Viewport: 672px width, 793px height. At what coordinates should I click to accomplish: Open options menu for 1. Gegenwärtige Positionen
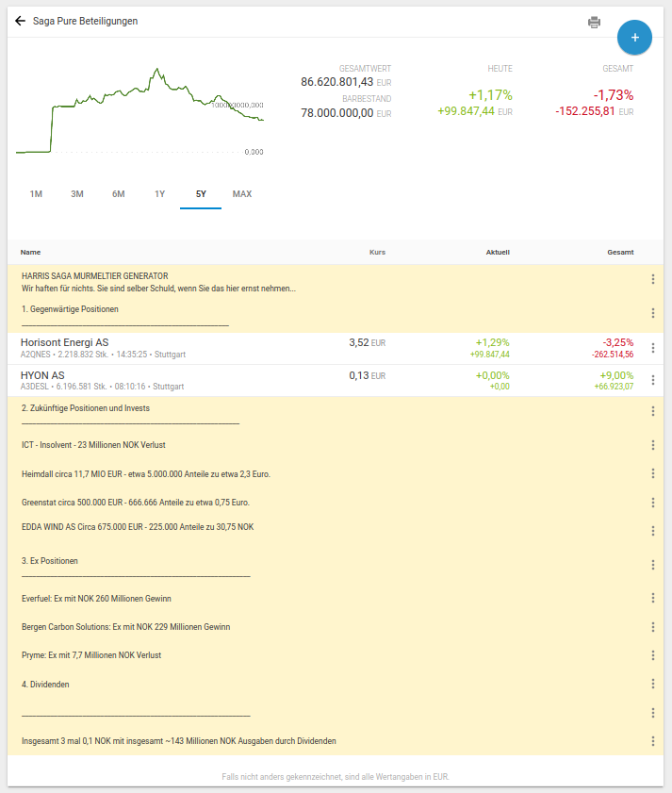(653, 313)
